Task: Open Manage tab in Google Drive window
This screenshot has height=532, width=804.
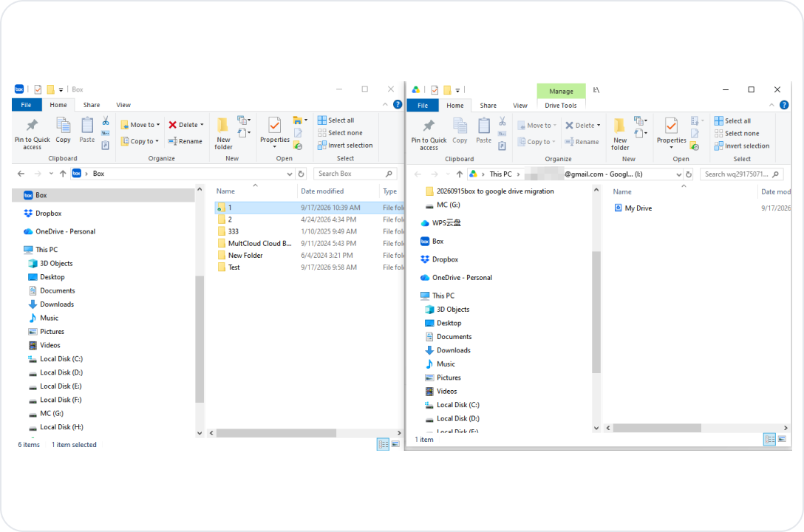Action: coord(561,91)
